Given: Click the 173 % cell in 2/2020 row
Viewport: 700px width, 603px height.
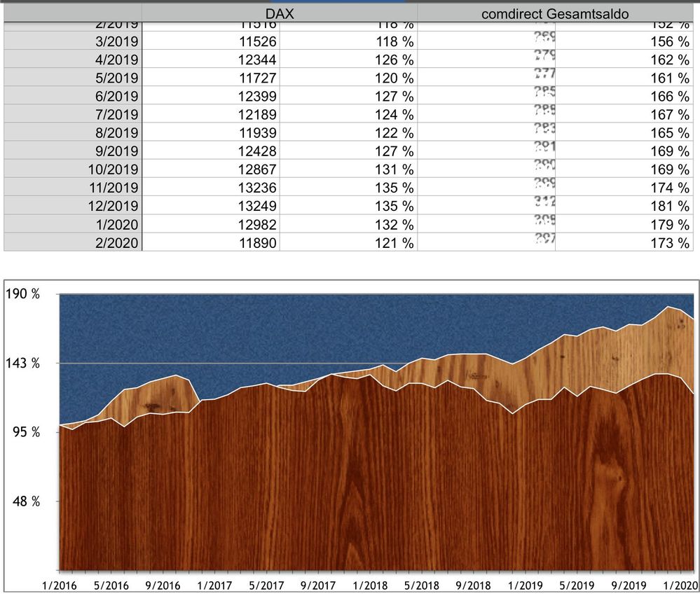Looking at the screenshot, I should click(624, 242).
